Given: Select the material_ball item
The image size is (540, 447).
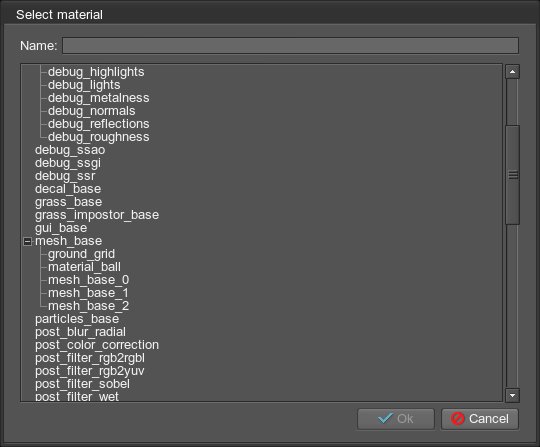Looking at the screenshot, I should tap(84, 267).
